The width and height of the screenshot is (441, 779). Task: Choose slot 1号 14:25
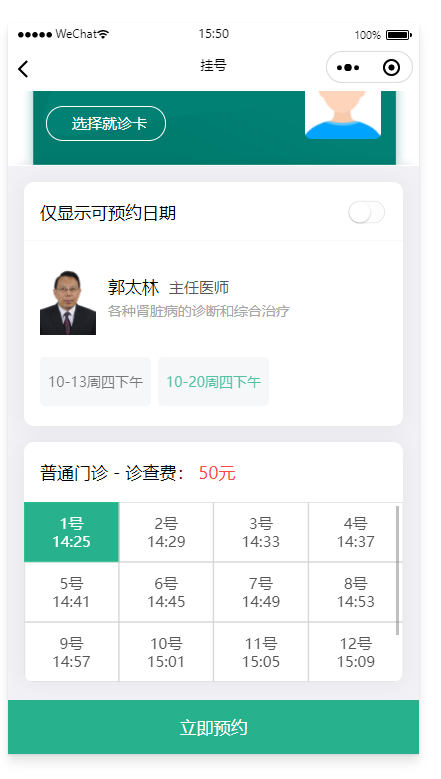(x=72, y=532)
